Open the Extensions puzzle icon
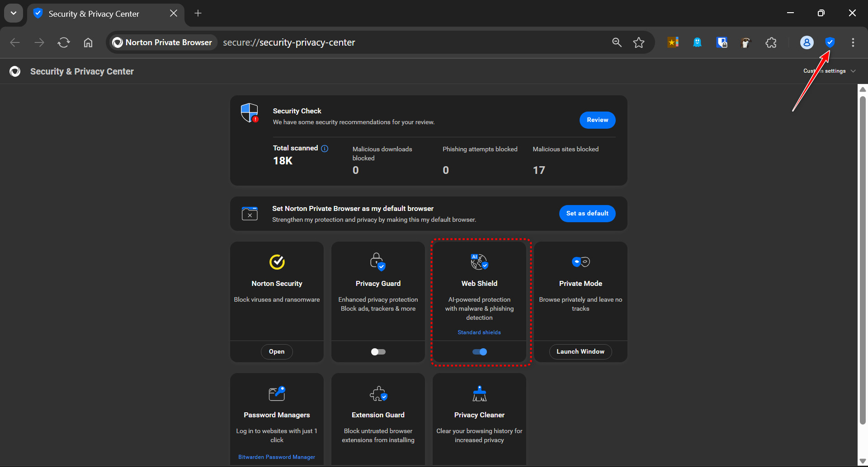Viewport: 868px width, 467px height. [771, 42]
